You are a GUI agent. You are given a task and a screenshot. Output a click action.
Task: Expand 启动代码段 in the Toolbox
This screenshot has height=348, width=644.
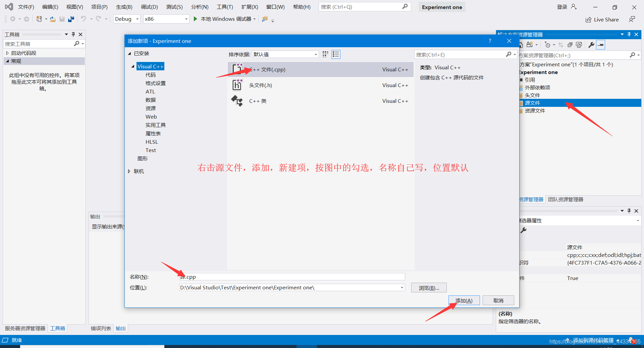[7, 53]
